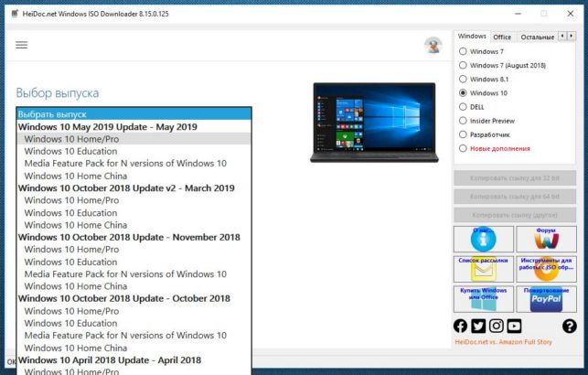
Task: Click Купить Windows или Office button
Action: point(484,299)
